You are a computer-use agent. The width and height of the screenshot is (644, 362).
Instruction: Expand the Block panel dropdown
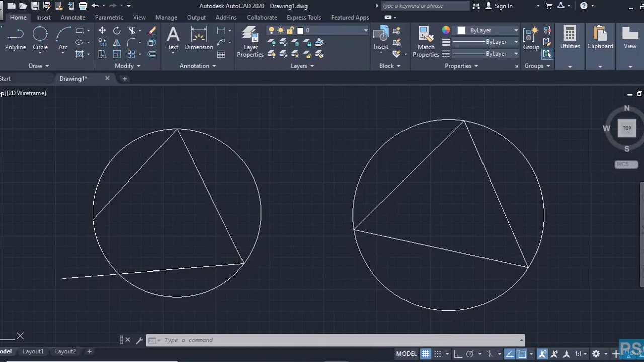coord(390,66)
